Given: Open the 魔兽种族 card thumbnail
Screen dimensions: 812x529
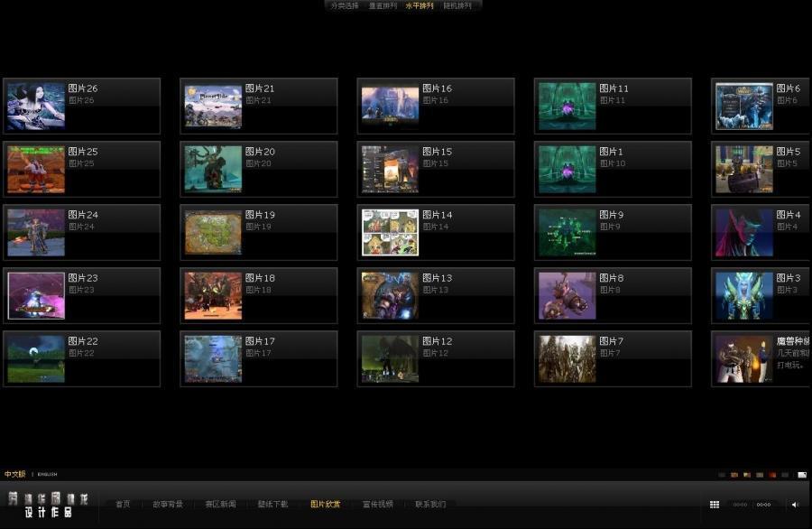Looking at the screenshot, I should click(x=744, y=359).
